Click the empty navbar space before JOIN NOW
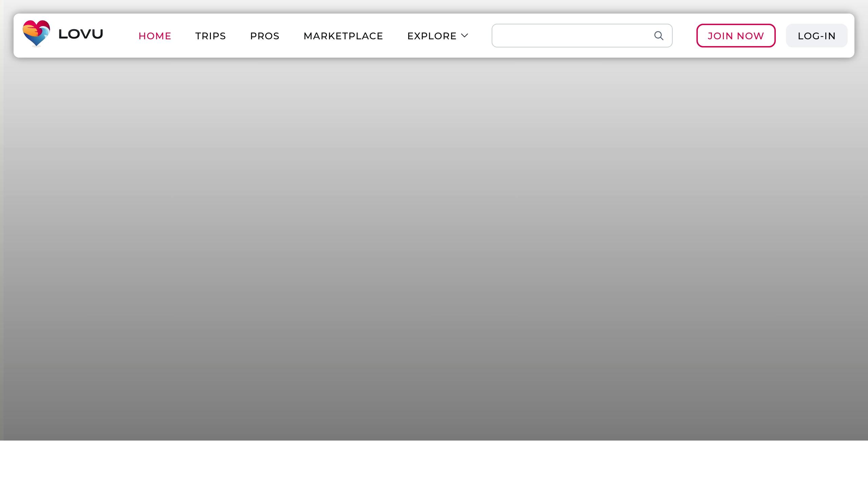The image size is (868, 488). pos(684,36)
